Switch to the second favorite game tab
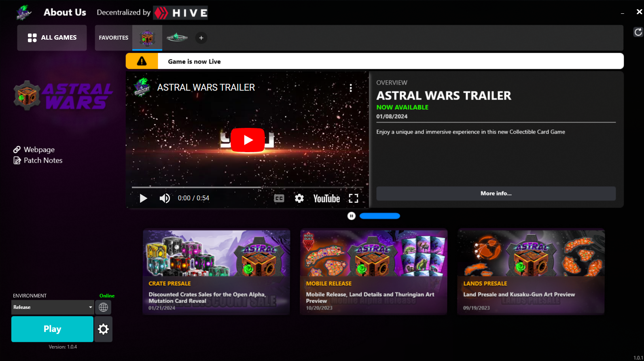The height and width of the screenshot is (361, 644). [x=177, y=38]
